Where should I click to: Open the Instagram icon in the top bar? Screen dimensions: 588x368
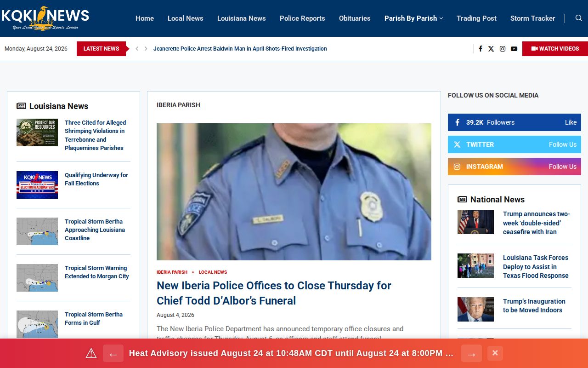503,49
